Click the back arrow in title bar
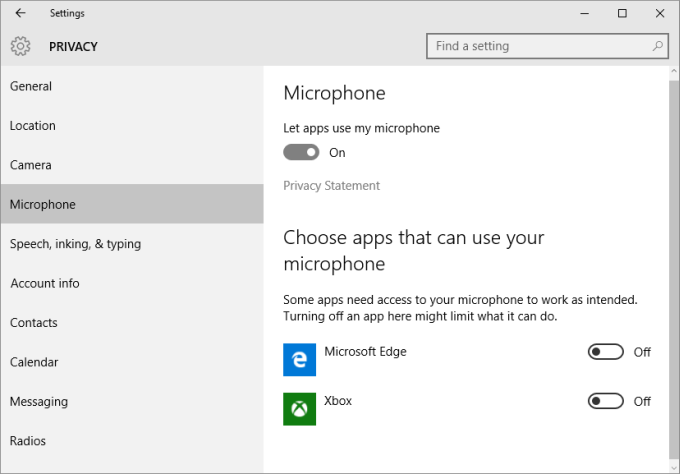Viewport: 680px width, 474px height. (21, 13)
